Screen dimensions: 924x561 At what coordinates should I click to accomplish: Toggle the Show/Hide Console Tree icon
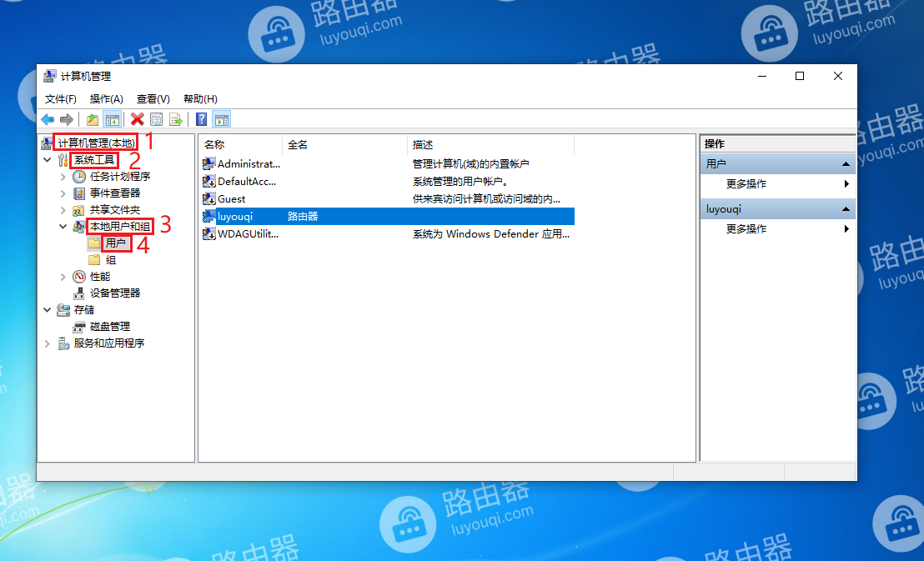point(112,120)
